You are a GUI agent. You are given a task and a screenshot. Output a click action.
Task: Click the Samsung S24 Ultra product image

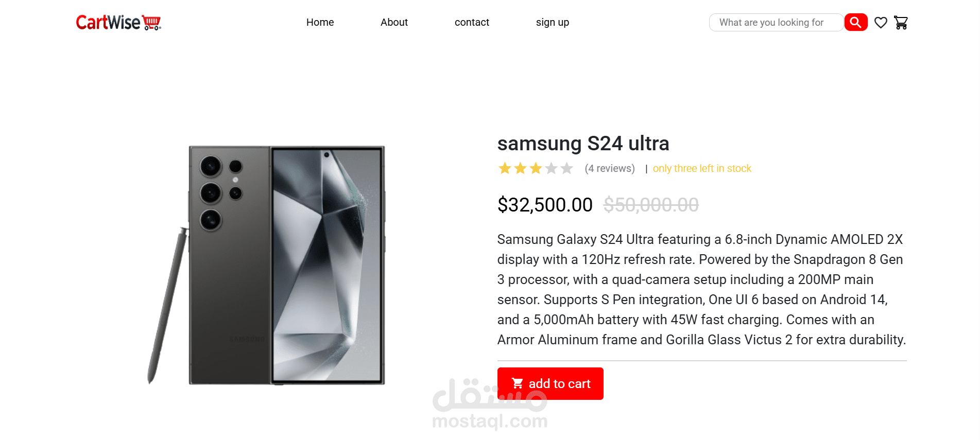tap(268, 265)
